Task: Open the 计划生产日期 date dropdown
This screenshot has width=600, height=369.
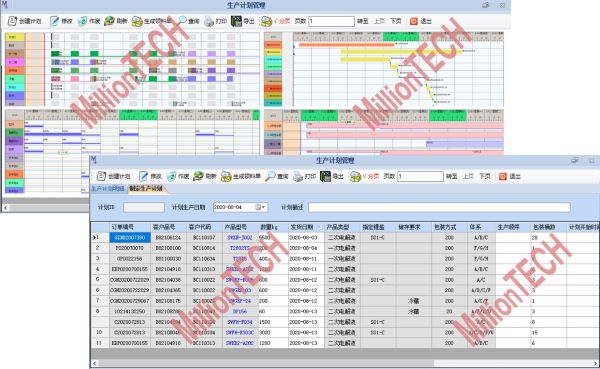Action: pos(263,207)
